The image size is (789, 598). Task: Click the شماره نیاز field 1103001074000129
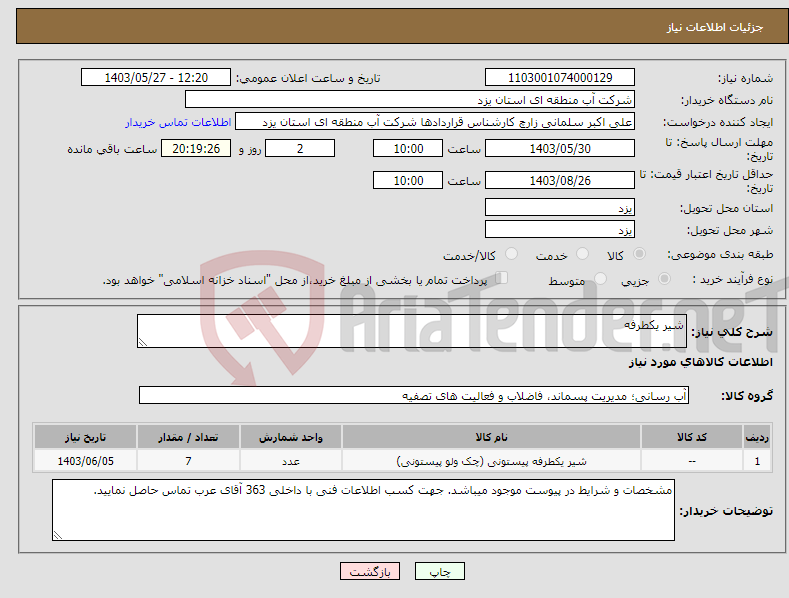560,78
